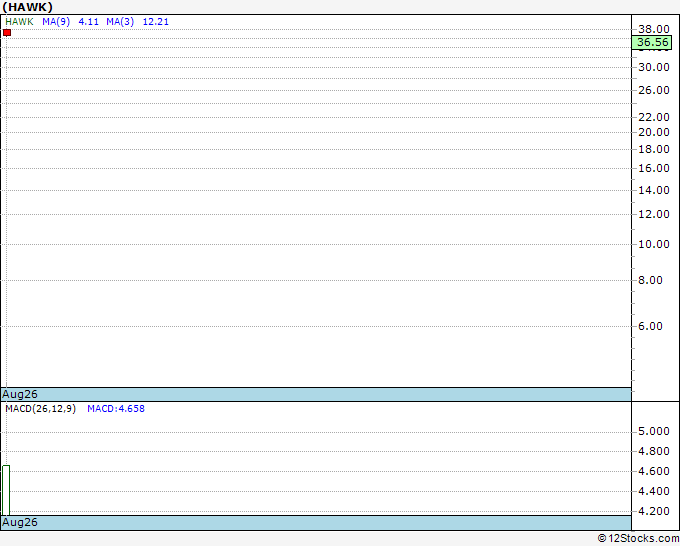Click the 26.00 price axis label
Image resolution: width=680 pixels, height=546 pixels.
coord(654,90)
